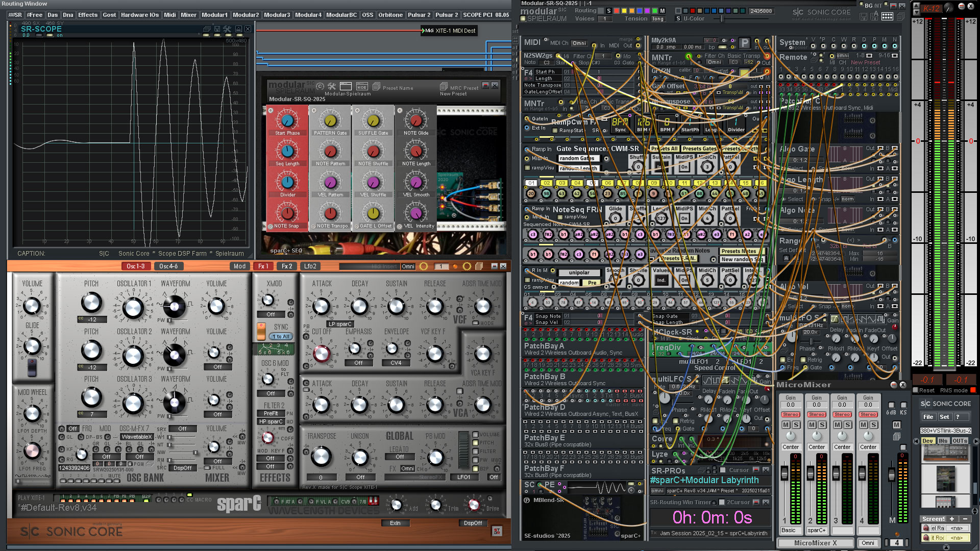Toggle the 6 dB switch in MicroMixer
Image resolution: width=980 pixels, height=551 pixels.
point(891,406)
